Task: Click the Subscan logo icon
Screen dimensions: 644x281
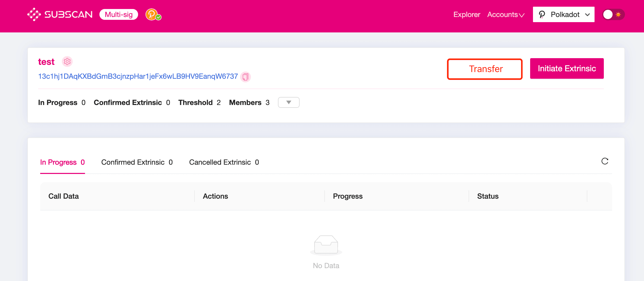Action: 34,14
